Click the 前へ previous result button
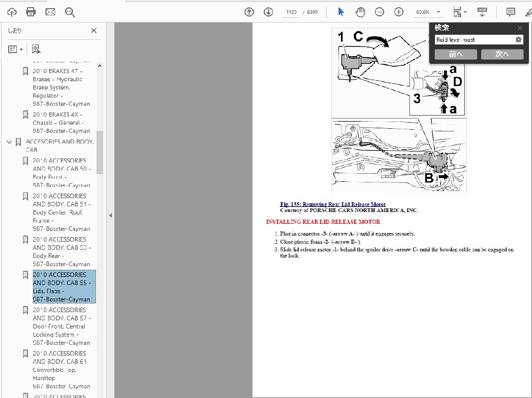Screen dimensions: 532x398 coord(455,54)
